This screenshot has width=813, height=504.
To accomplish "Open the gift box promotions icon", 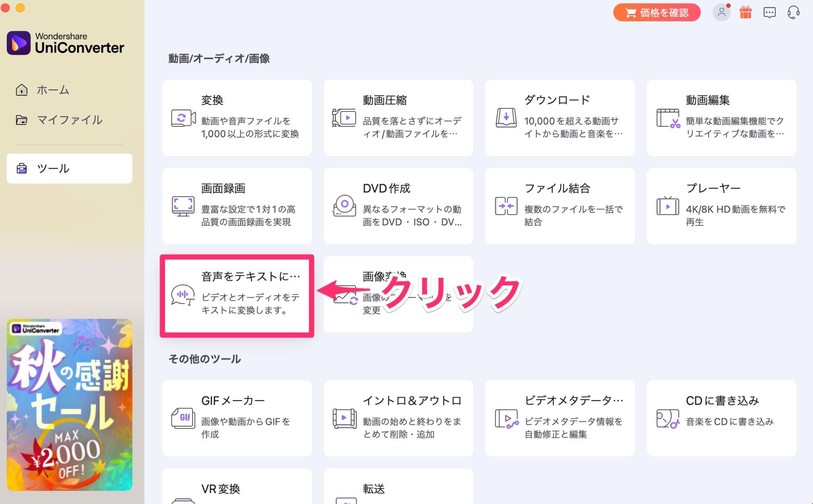I will (746, 13).
